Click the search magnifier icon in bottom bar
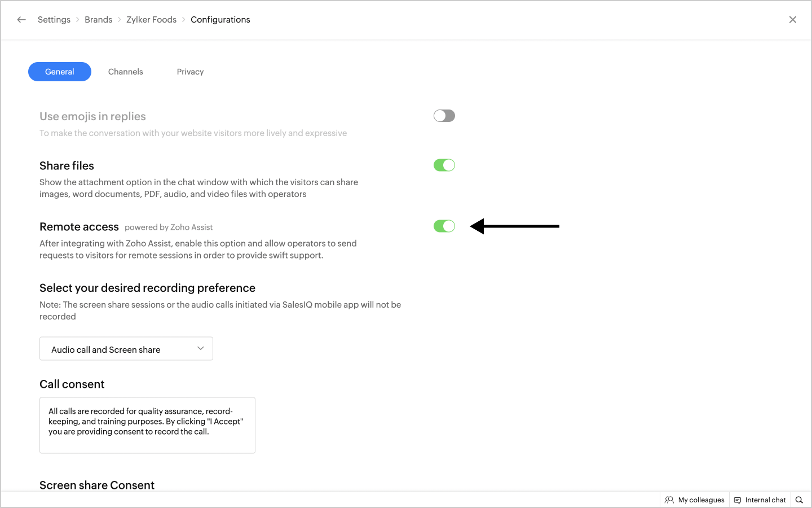 (799, 500)
